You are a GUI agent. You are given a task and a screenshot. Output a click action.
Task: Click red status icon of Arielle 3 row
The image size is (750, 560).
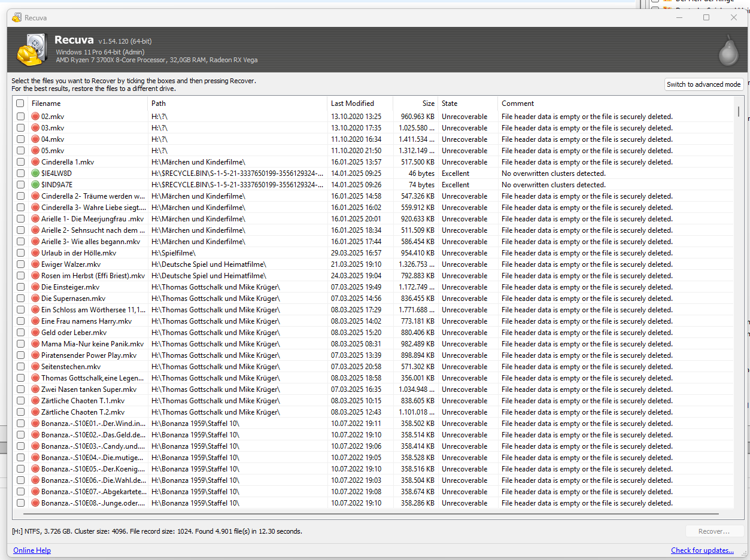[35, 242]
